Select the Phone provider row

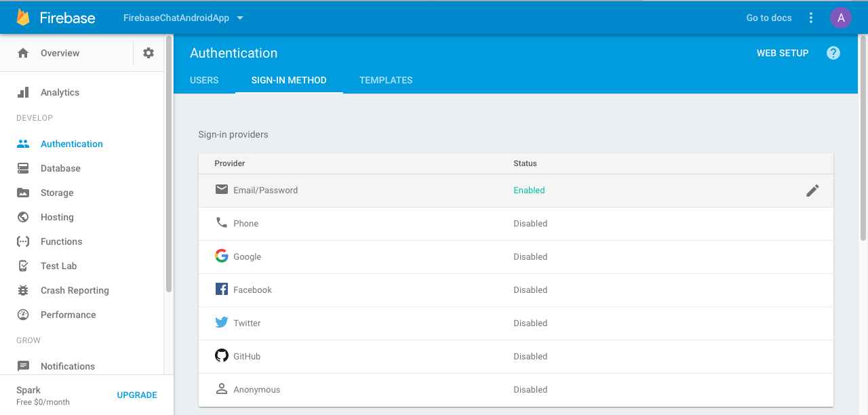tap(515, 224)
